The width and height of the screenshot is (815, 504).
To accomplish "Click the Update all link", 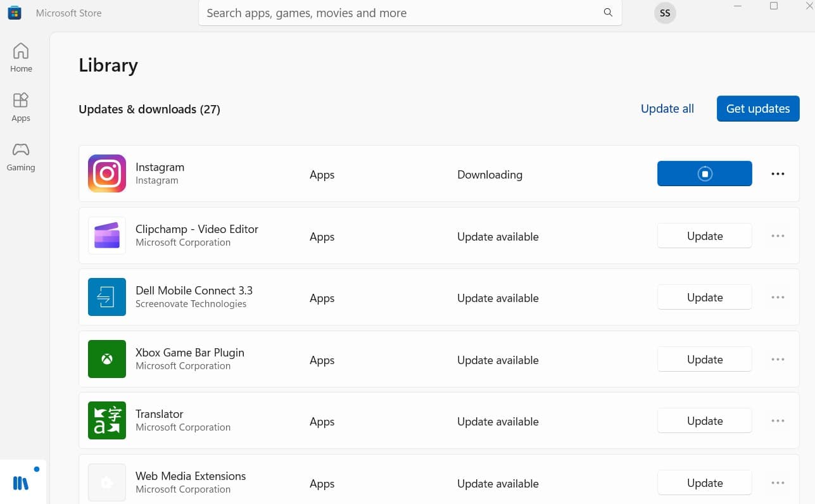I will point(667,109).
